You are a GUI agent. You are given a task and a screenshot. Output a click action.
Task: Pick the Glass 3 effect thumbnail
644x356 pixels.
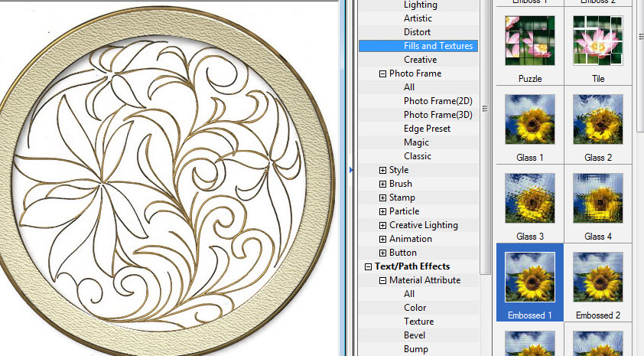pyautogui.click(x=530, y=198)
